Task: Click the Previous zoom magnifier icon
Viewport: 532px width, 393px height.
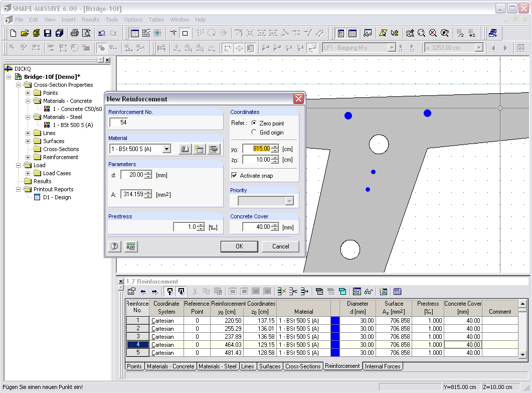Action: click(444, 33)
